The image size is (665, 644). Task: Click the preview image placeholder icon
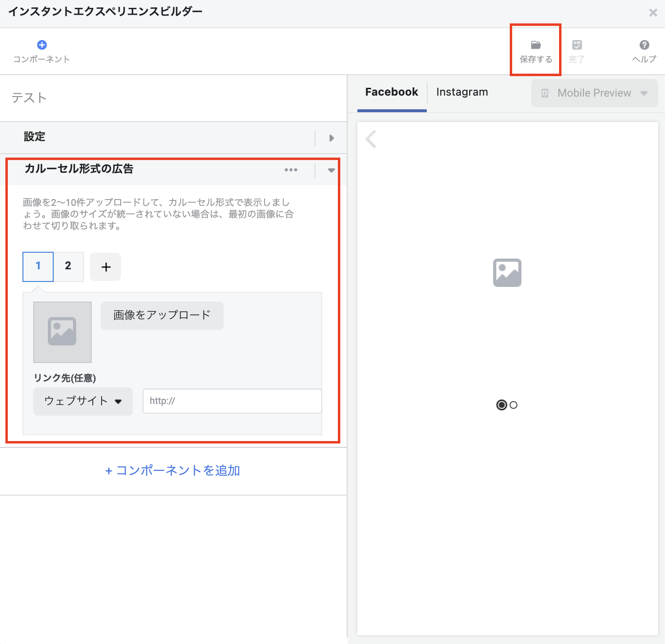[507, 273]
